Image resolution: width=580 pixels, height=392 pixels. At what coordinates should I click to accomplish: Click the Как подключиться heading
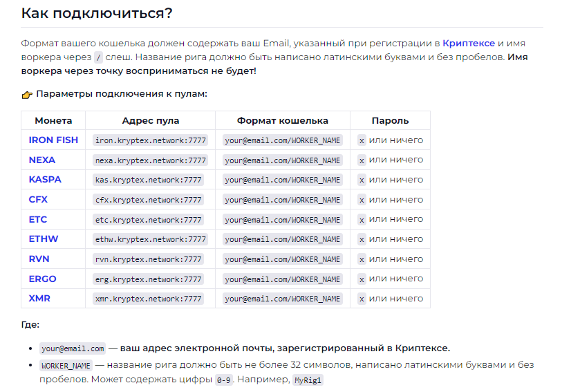(x=97, y=13)
